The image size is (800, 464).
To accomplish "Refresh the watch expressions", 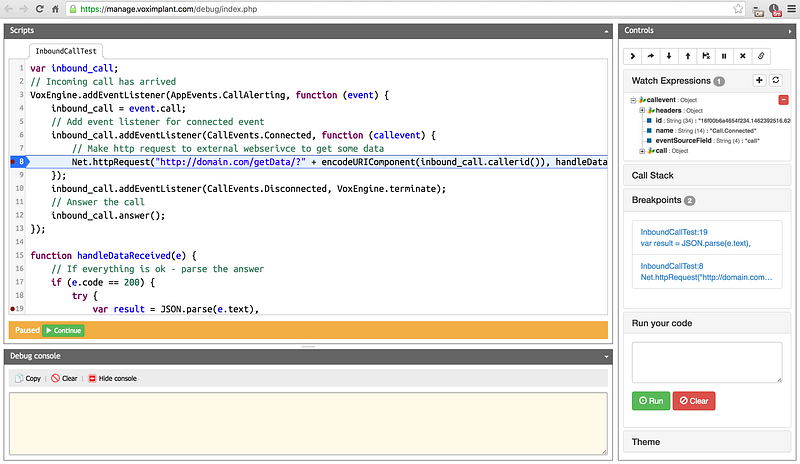I will [776, 80].
